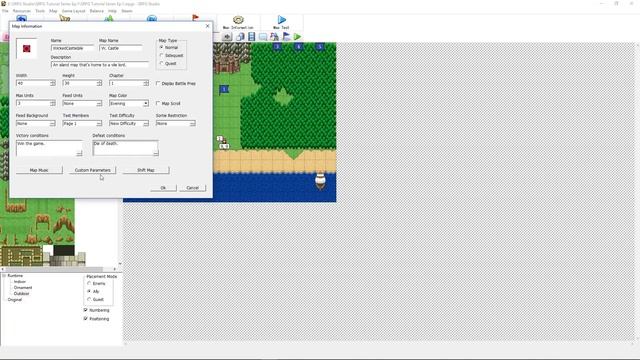Screen dimensions: 640x360
Task: Open the Balance menu
Action: [x=97, y=11]
